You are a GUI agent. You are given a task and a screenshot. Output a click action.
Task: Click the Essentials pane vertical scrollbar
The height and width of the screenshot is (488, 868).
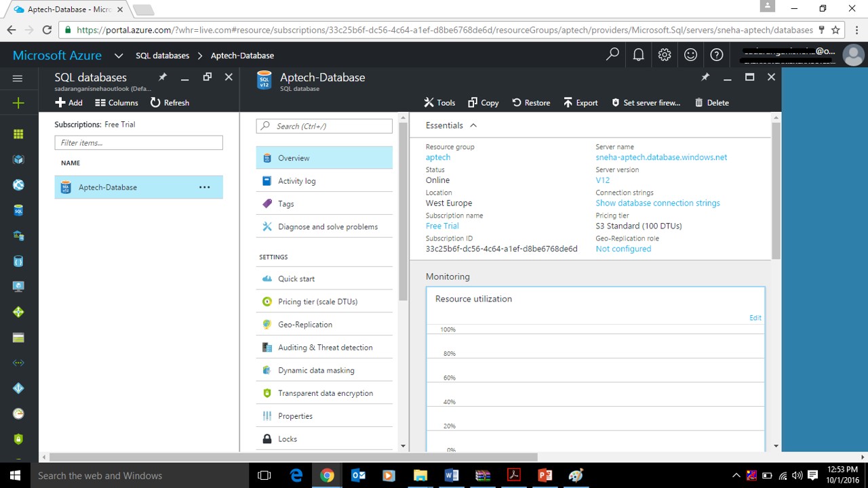(x=776, y=190)
